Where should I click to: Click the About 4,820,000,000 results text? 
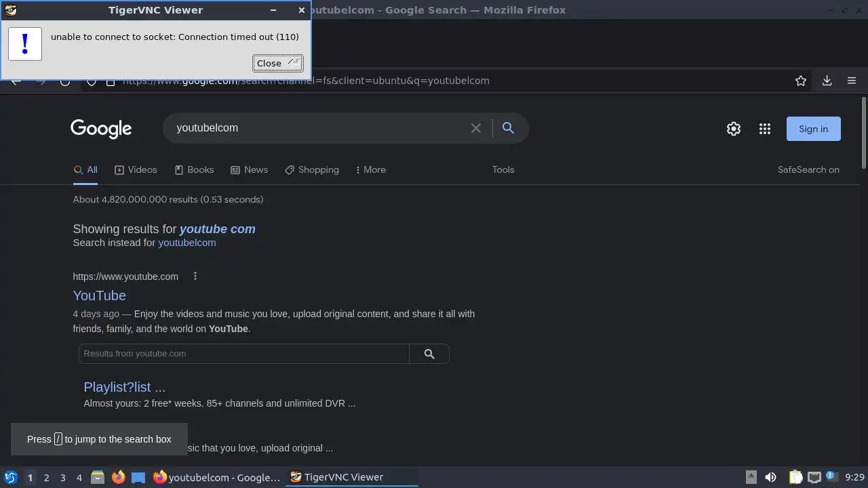click(168, 199)
